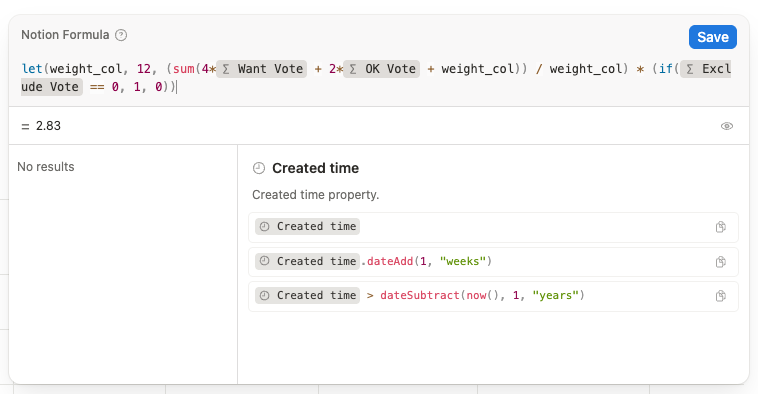Open the Notion Formula help icon
Viewport: 758px width, 394px height.
[121, 35]
